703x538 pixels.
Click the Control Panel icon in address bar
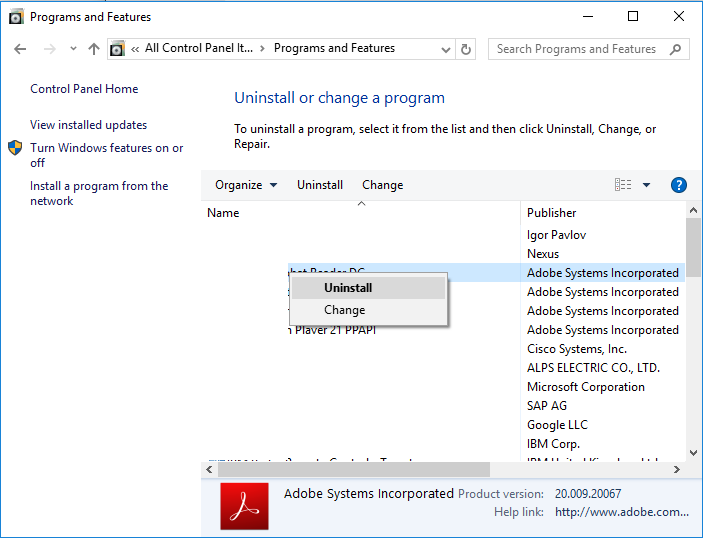117,48
